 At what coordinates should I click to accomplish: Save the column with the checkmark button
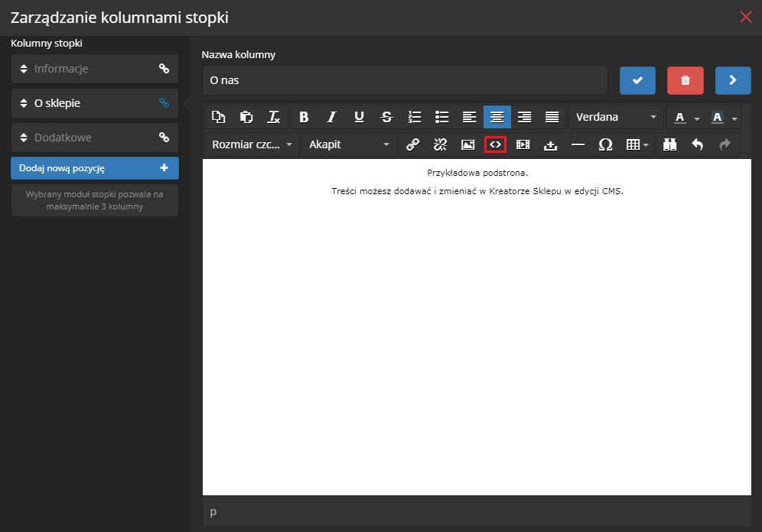[x=637, y=80]
